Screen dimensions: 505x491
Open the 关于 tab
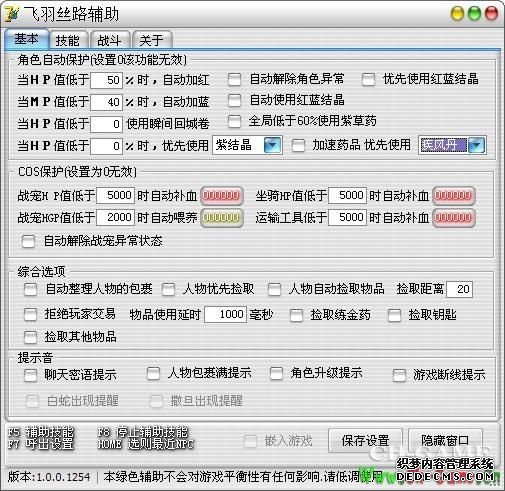click(x=152, y=41)
